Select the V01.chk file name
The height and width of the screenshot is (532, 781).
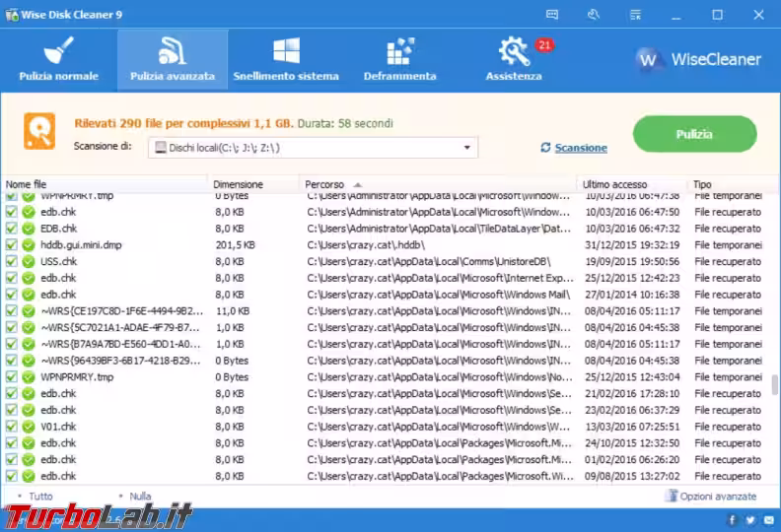pyautogui.click(x=58, y=427)
